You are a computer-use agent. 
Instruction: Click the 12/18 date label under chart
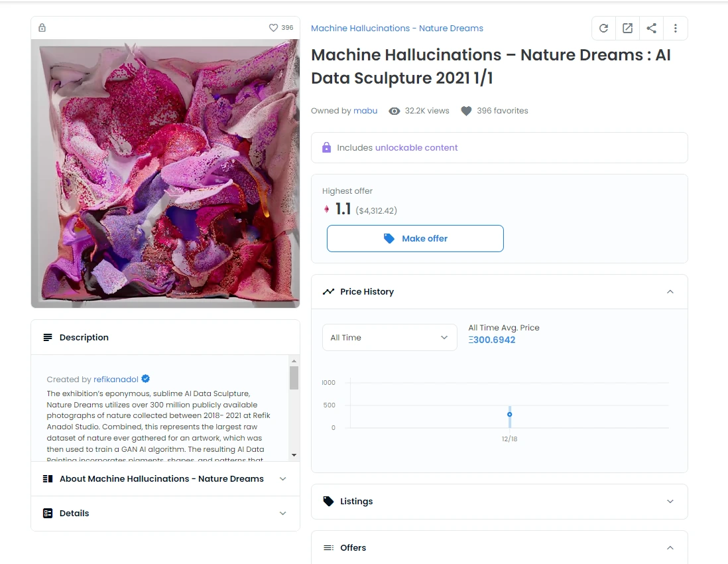click(509, 439)
